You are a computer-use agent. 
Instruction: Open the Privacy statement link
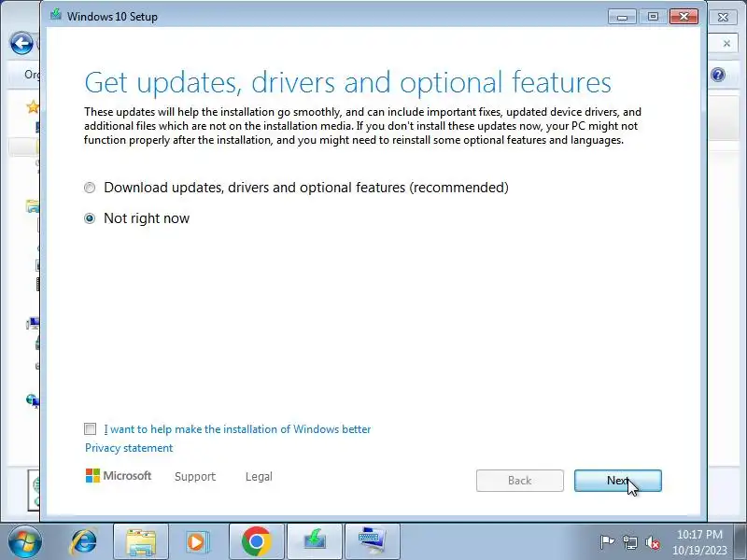coord(129,448)
